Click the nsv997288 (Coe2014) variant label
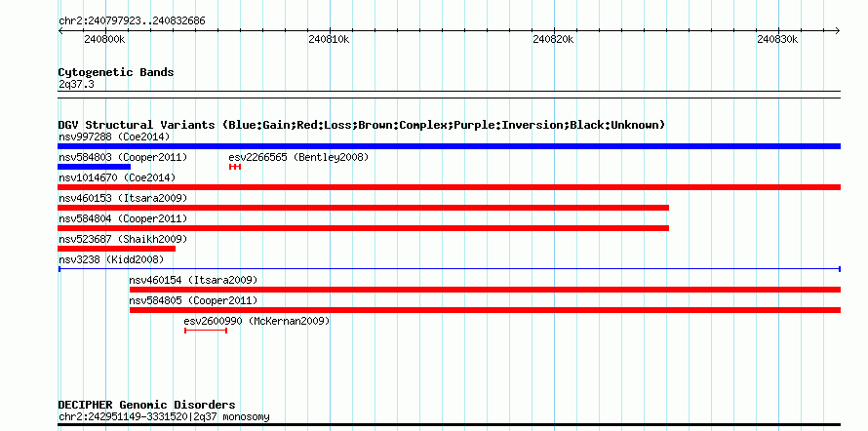868x431 pixels. click(114, 137)
